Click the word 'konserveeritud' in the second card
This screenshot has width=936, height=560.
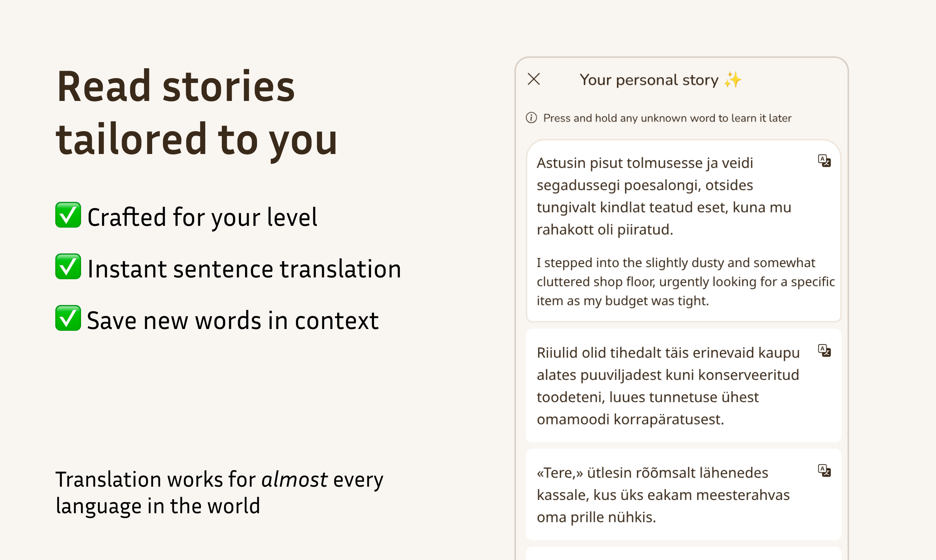749,375
